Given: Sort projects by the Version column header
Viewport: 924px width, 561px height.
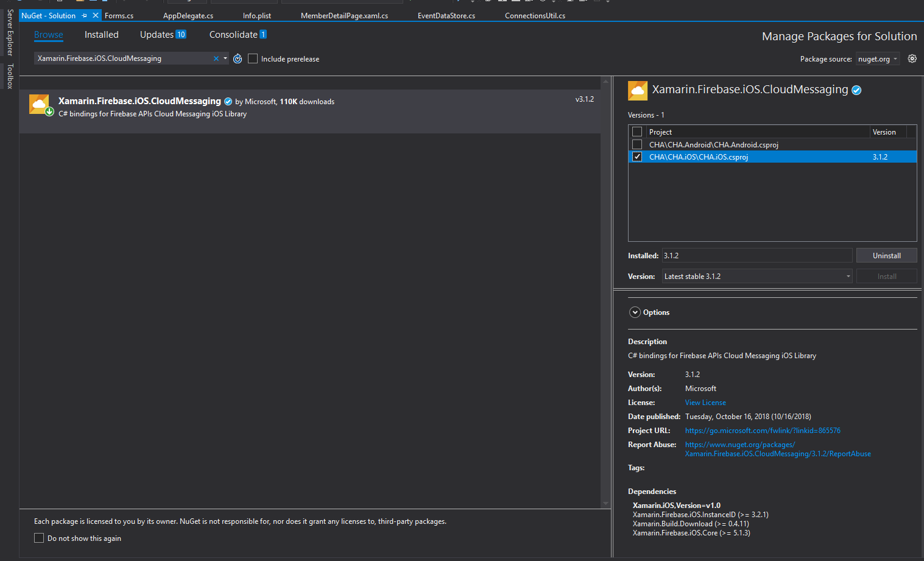Looking at the screenshot, I should (x=888, y=132).
